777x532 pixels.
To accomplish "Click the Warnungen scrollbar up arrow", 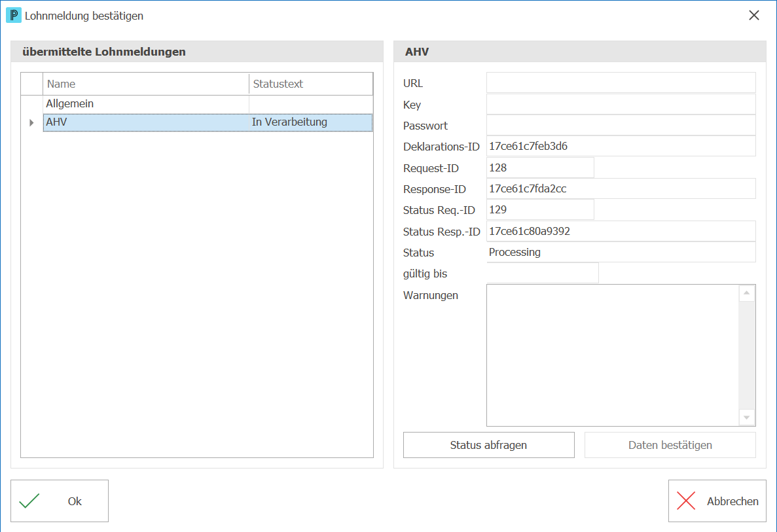I will (x=747, y=293).
